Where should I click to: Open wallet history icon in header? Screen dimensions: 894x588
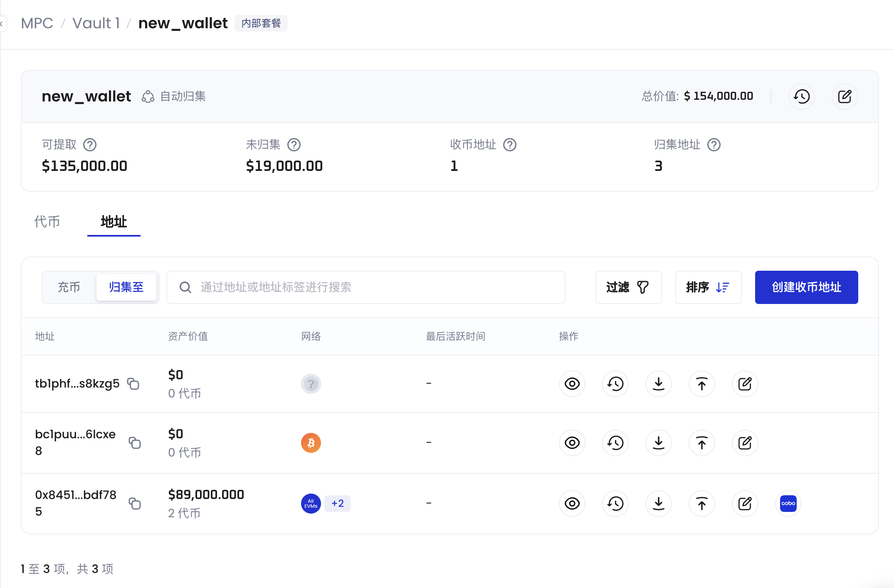(x=801, y=96)
